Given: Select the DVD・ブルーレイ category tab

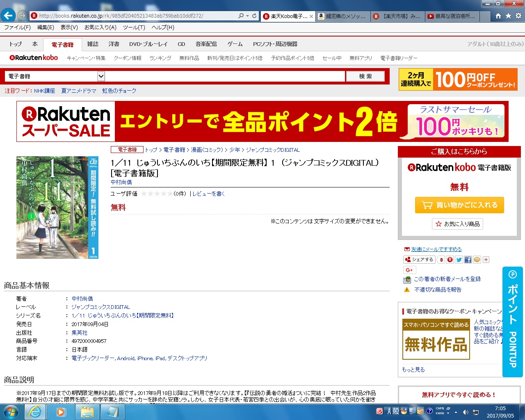Looking at the screenshot, I should [x=148, y=44].
